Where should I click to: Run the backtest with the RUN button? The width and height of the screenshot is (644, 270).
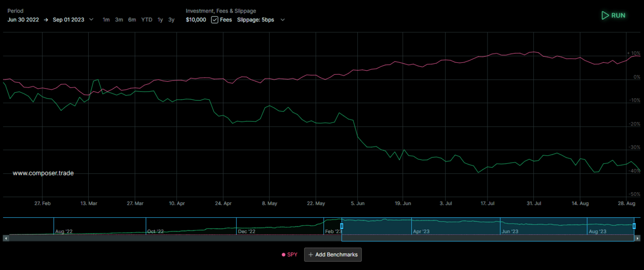pos(614,15)
